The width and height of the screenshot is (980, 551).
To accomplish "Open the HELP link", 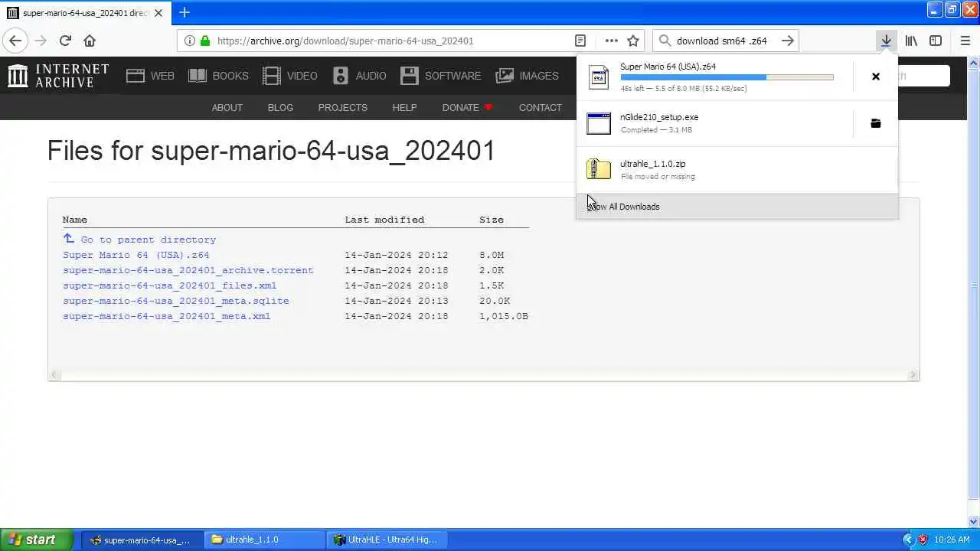I will [x=404, y=108].
